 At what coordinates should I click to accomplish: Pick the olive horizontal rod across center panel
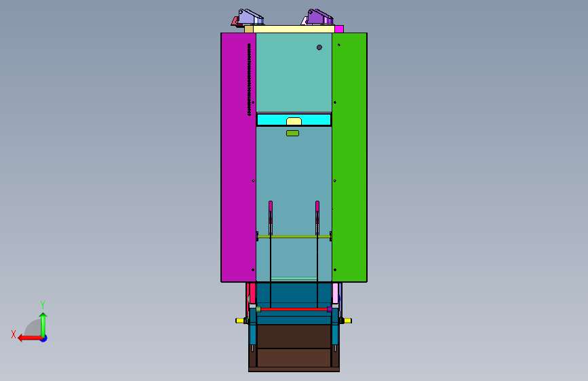pyautogui.click(x=294, y=237)
